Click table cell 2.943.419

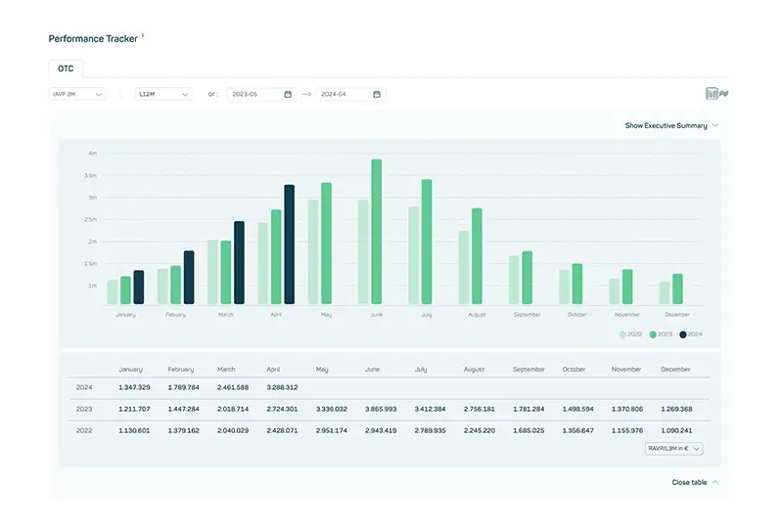point(381,430)
